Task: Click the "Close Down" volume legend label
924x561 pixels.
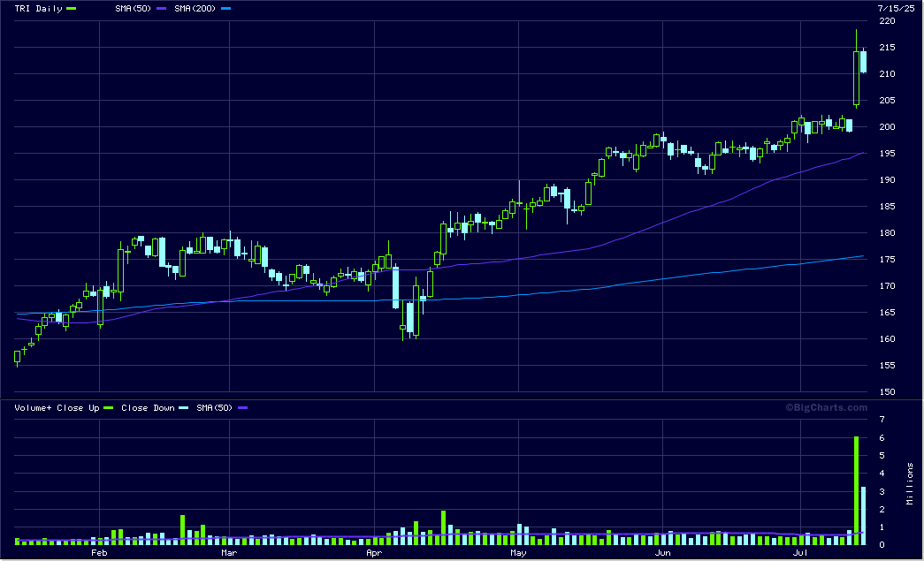Action: (148, 408)
